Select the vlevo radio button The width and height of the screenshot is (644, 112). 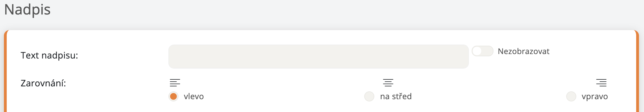173,96
